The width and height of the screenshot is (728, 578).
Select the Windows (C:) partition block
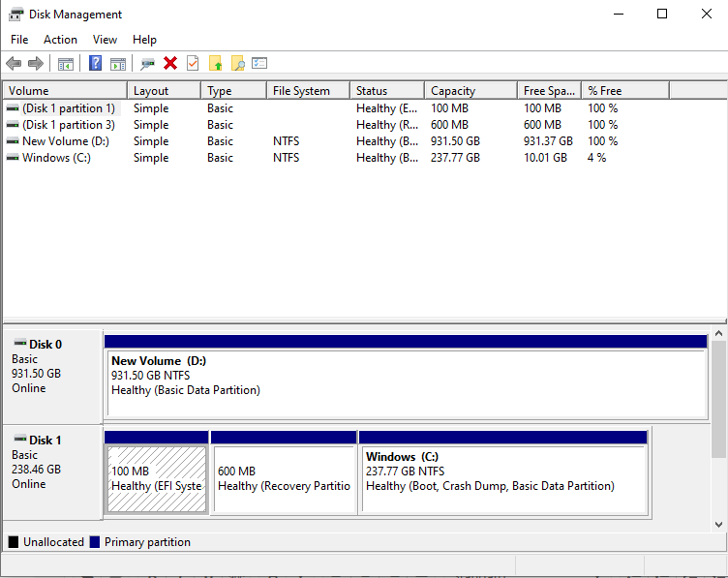[x=503, y=472]
